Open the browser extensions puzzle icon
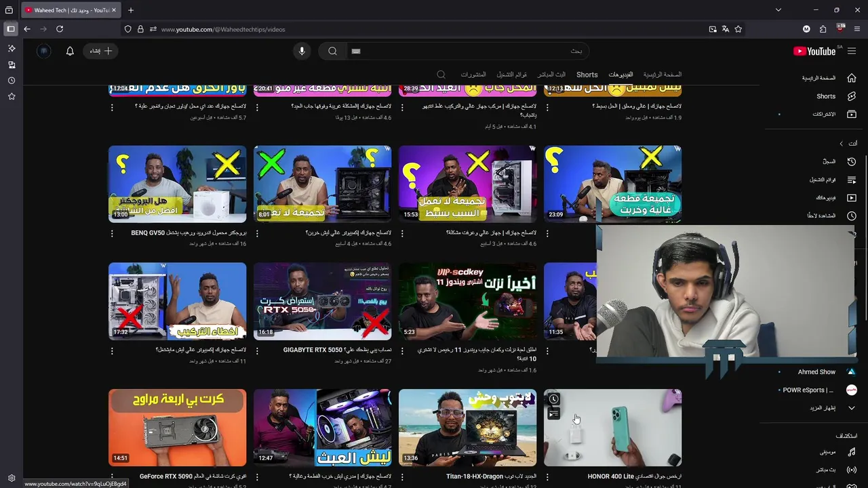The width and height of the screenshot is (868, 488). (x=823, y=29)
